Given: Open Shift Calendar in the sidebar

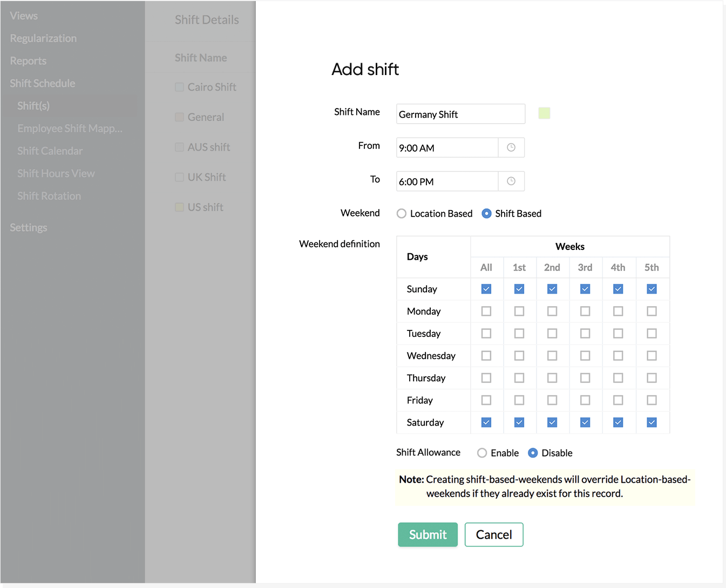Looking at the screenshot, I should [x=50, y=151].
